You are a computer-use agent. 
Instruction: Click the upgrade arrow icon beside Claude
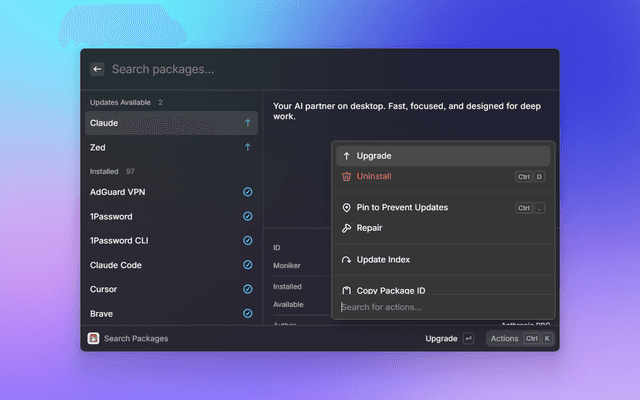[x=247, y=123]
